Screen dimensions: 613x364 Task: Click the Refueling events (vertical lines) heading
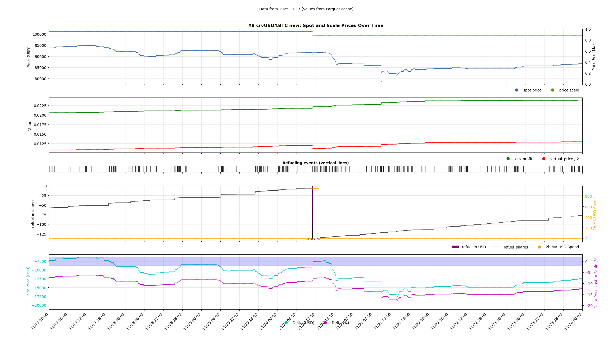[x=315, y=163]
